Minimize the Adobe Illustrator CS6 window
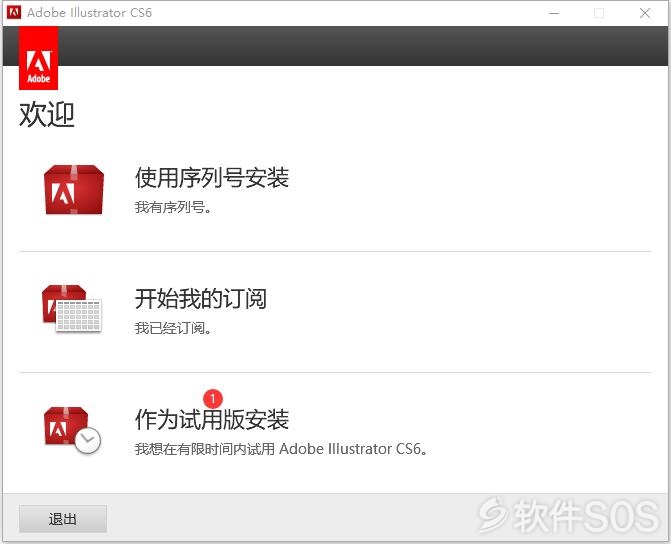671x544 pixels. click(554, 13)
